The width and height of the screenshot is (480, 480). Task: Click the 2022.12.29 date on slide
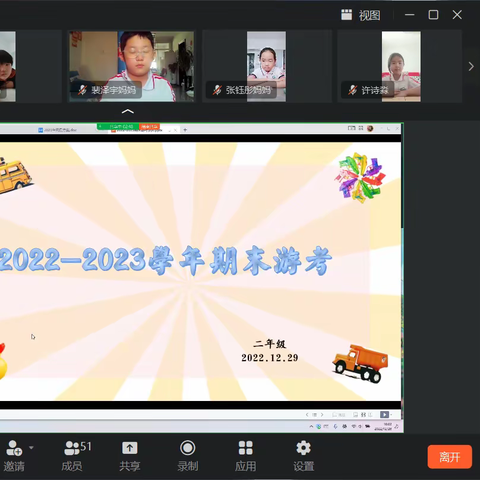(x=270, y=358)
